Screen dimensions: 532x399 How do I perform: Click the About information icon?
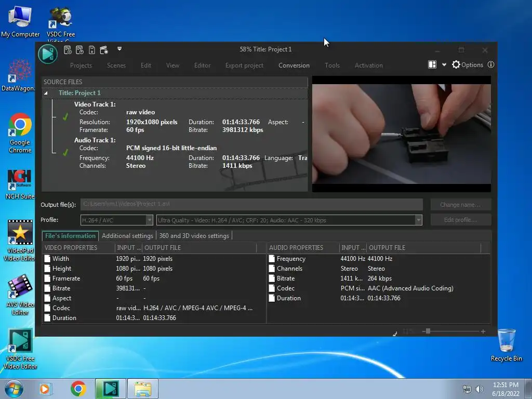491,64
